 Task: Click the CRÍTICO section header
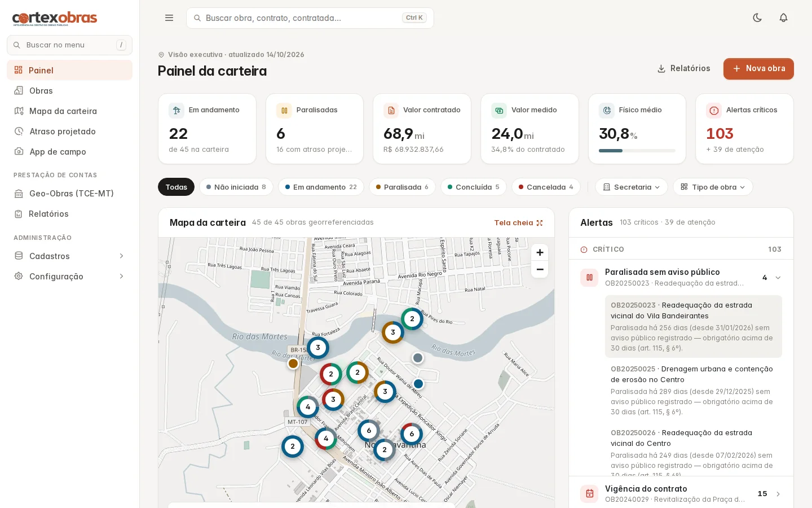click(681, 249)
